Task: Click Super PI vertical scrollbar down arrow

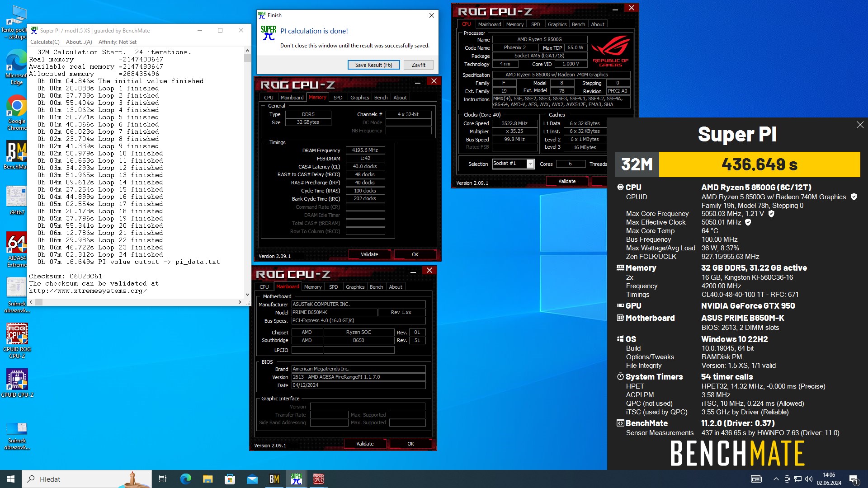Action: pyautogui.click(x=247, y=295)
